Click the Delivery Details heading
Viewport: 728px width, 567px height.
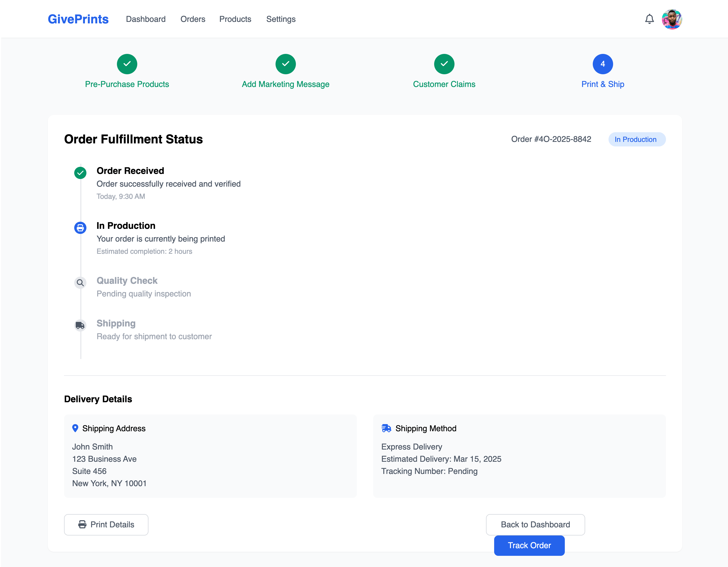click(98, 399)
